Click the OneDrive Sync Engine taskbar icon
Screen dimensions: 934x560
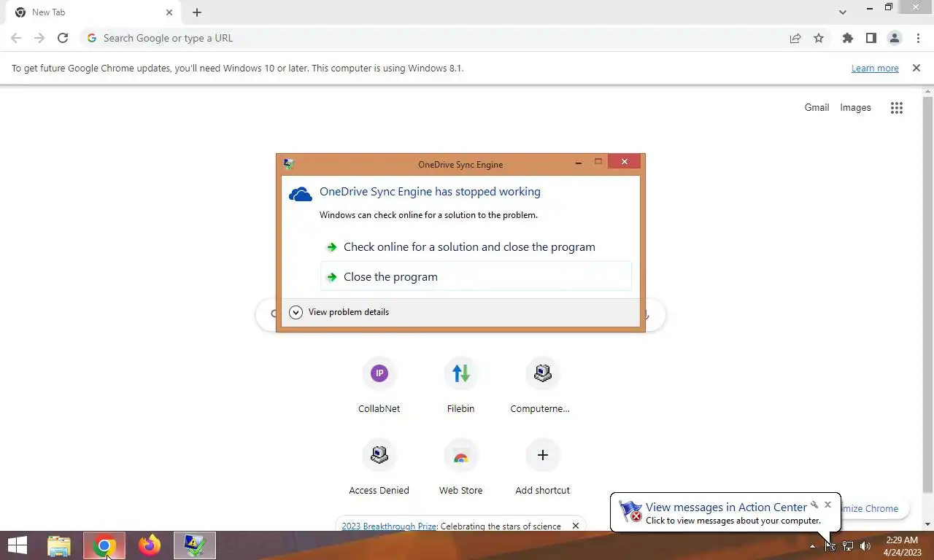[195, 545]
